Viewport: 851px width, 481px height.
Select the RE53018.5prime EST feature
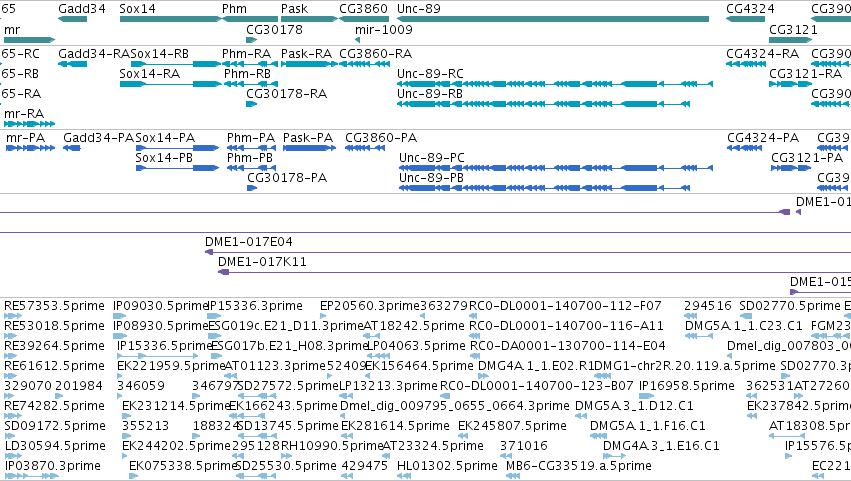tap(10, 336)
